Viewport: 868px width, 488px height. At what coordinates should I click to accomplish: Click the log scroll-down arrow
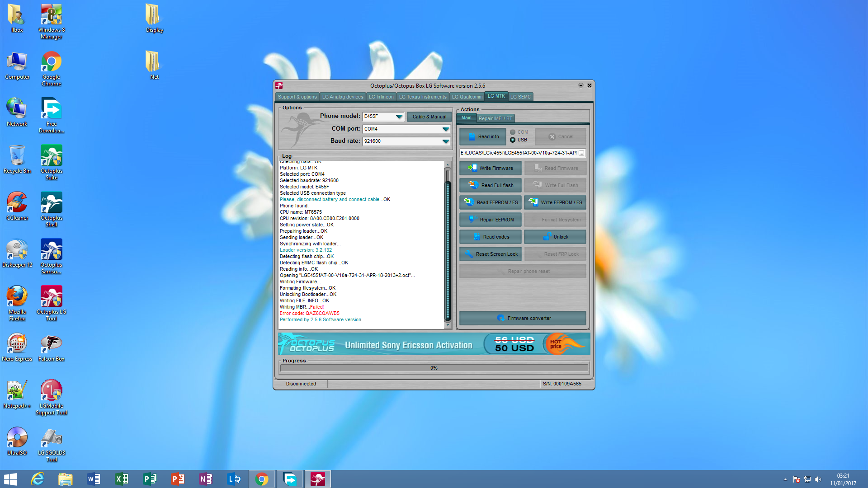coord(448,325)
